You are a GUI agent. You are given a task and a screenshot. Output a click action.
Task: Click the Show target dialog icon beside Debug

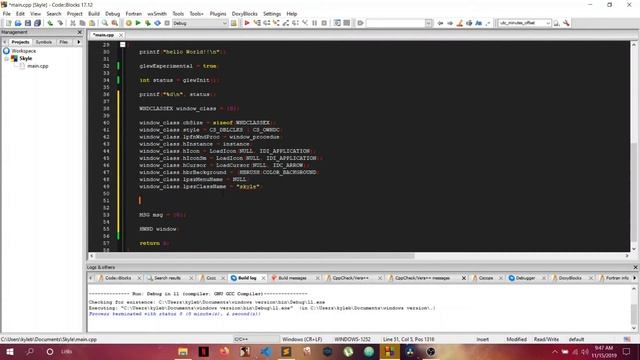233,23
